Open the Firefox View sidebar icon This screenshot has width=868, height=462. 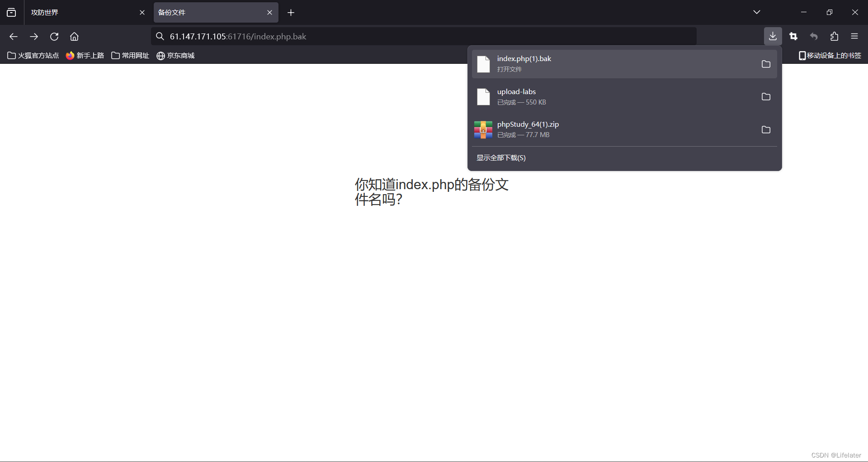[11, 12]
